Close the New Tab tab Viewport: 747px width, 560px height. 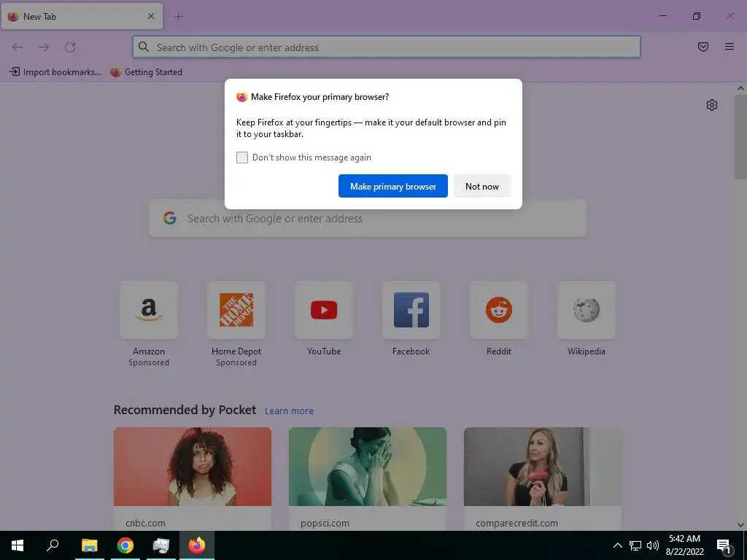click(150, 16)
